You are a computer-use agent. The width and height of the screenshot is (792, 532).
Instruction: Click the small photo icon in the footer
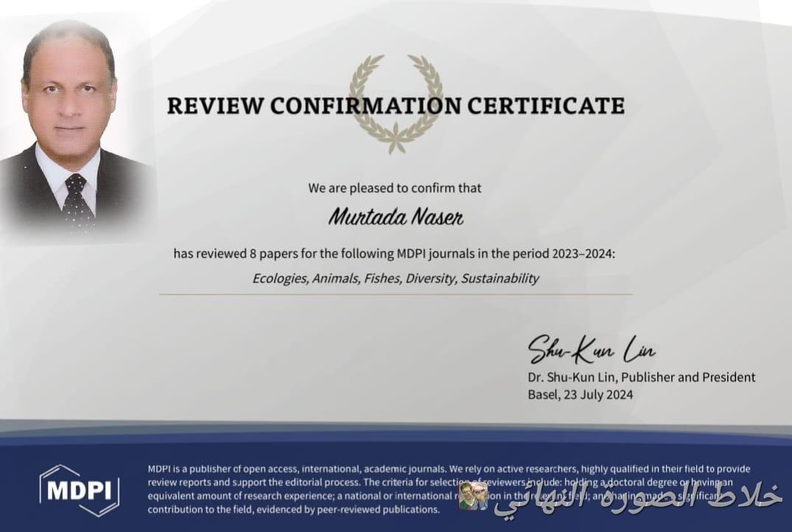(473, 496)
